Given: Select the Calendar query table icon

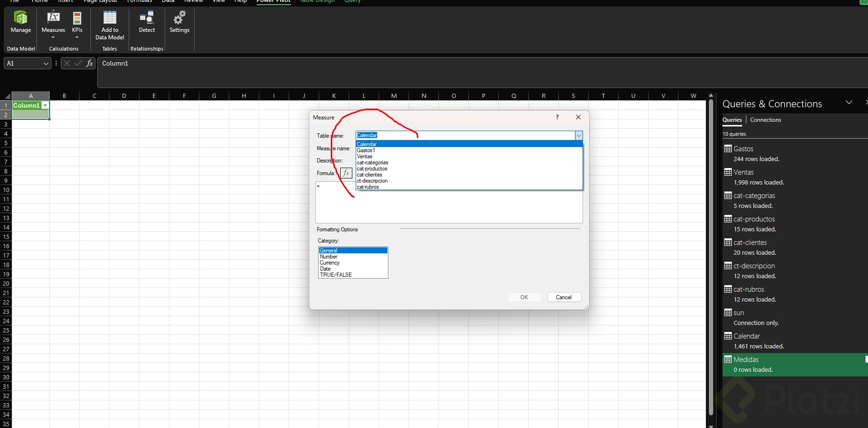Looking at the screenshot, I should (x=728, y=336).
